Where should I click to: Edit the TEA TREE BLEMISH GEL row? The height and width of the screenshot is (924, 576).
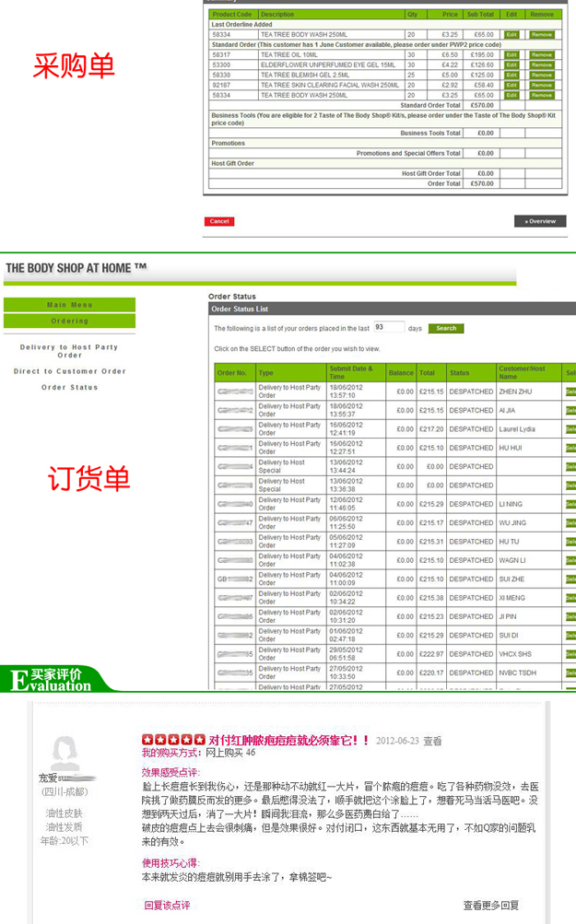tap(511, 75)
